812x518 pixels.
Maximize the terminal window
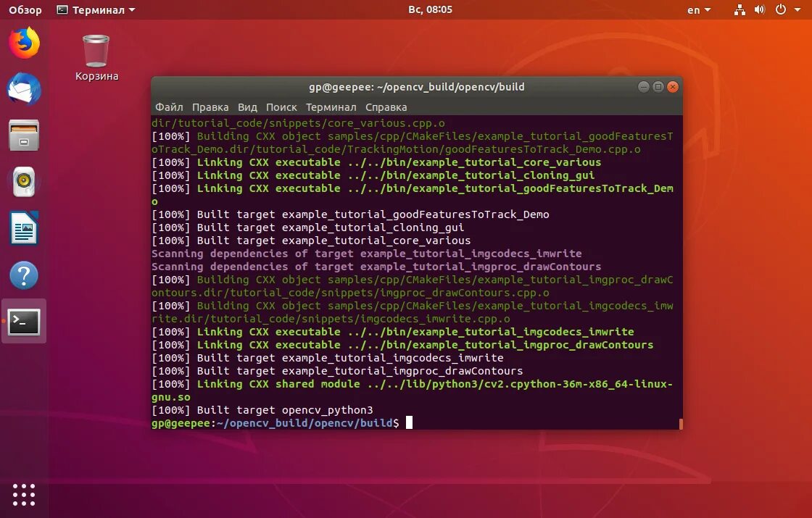coord(658,87)
